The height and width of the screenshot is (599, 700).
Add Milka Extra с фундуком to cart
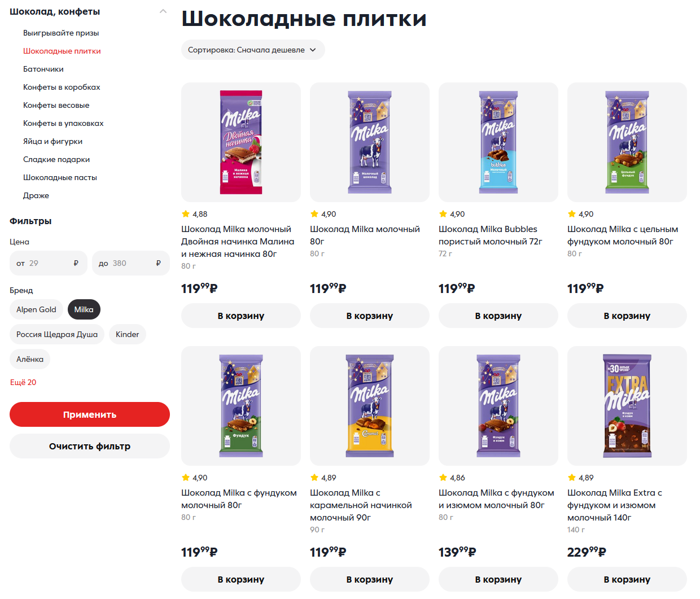pos(627,579)
